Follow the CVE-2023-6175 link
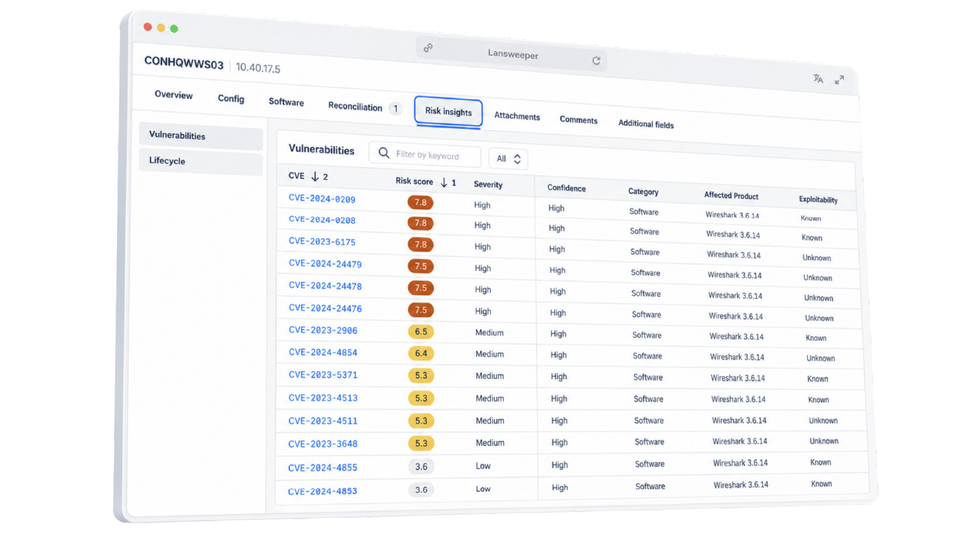Viewport: 980px width, 543px height. pos(322,242)
